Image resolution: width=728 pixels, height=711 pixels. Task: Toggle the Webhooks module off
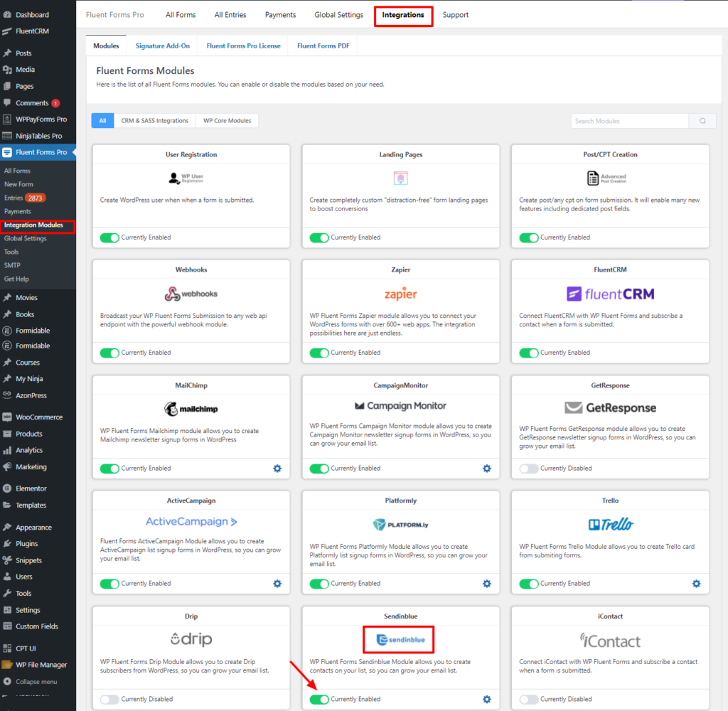(x=109, y=353)
